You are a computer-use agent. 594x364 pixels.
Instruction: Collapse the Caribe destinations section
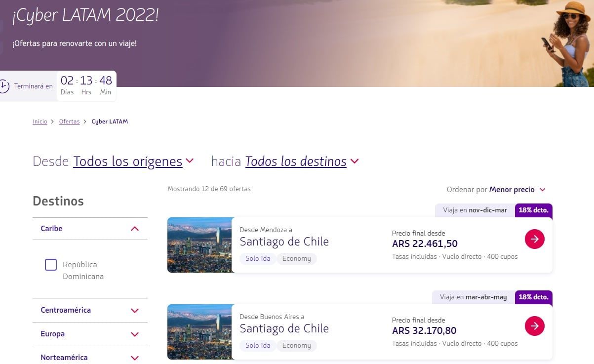tap(134, 229)
